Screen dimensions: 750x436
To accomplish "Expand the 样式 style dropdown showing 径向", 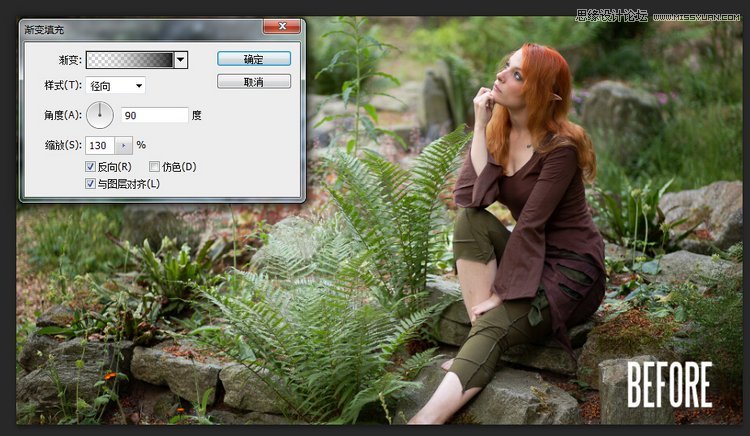I will [x=115, y=86].
